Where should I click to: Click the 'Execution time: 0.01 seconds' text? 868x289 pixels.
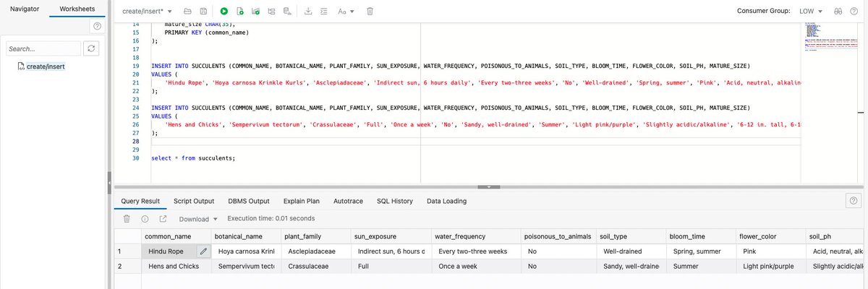[x=271, y=218]
